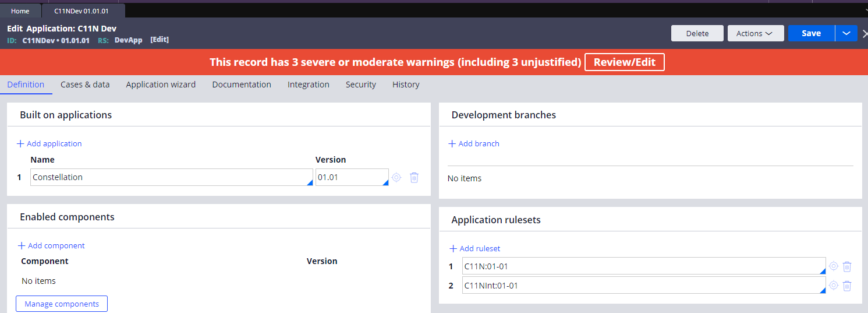Click Review/Edit in the warning banner
Viewport: 868px width, 313px height.
(x=624, y=62)
